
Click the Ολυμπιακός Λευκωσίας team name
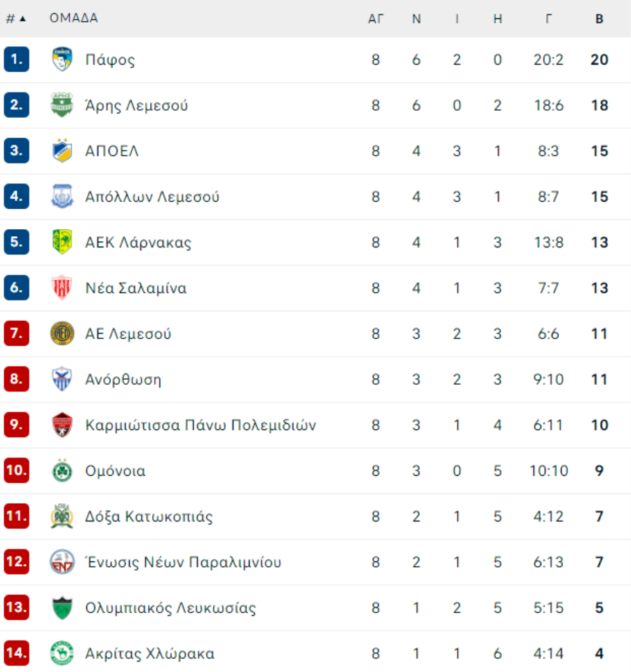170,608
